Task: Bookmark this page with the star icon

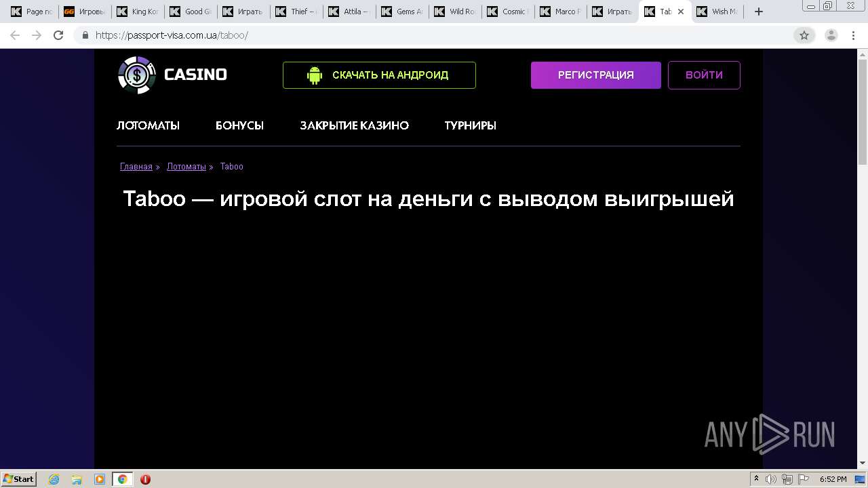Action: click(804, 35)
